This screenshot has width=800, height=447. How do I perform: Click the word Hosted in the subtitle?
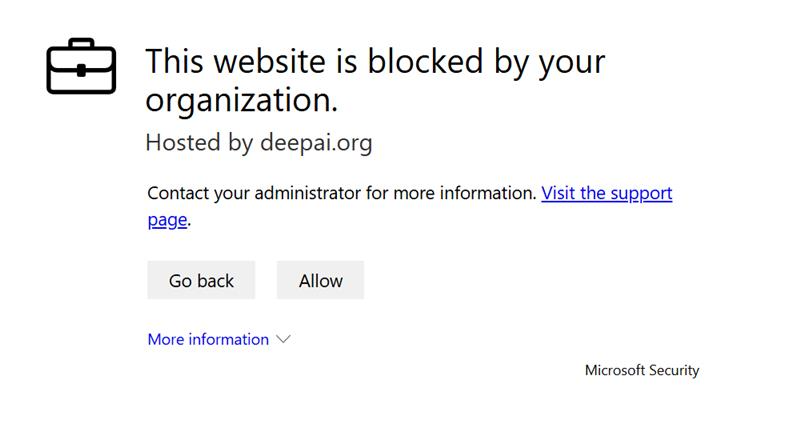(184, 142)
